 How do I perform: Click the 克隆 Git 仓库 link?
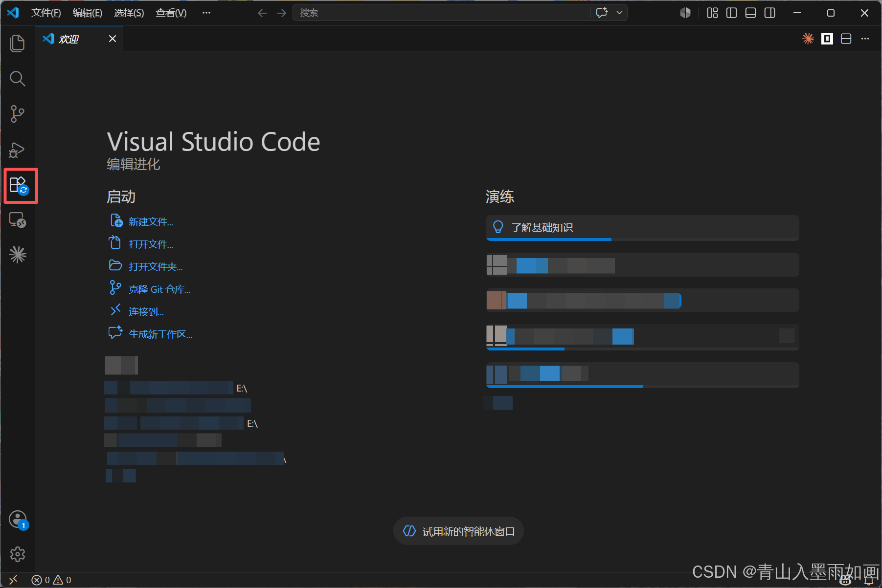click(159, 289)
